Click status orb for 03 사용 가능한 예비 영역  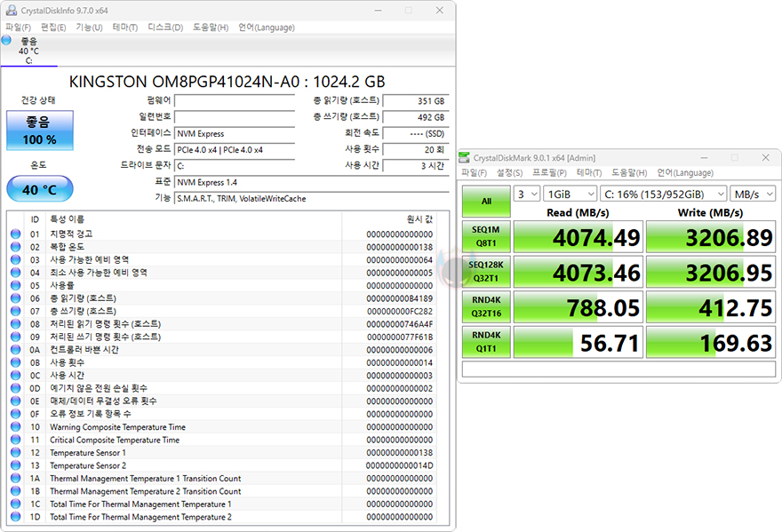15,259
